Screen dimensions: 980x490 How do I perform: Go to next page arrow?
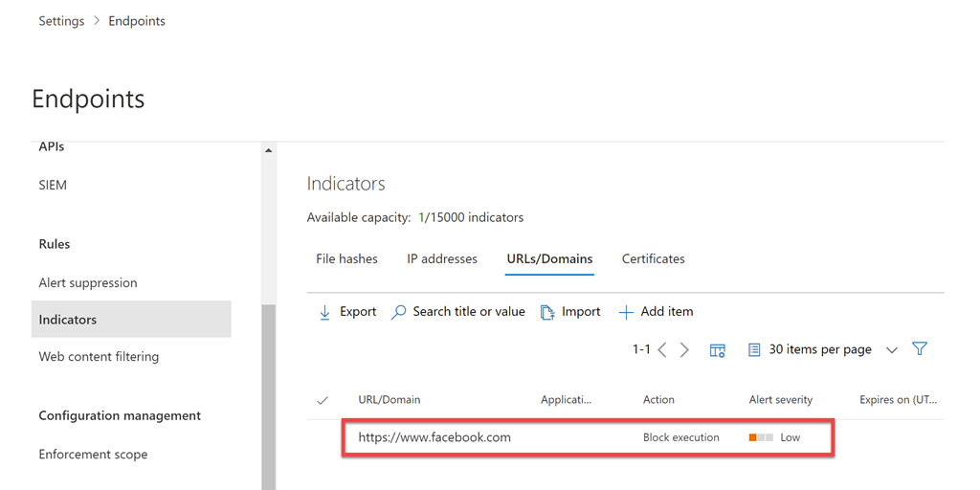[684, 350]
